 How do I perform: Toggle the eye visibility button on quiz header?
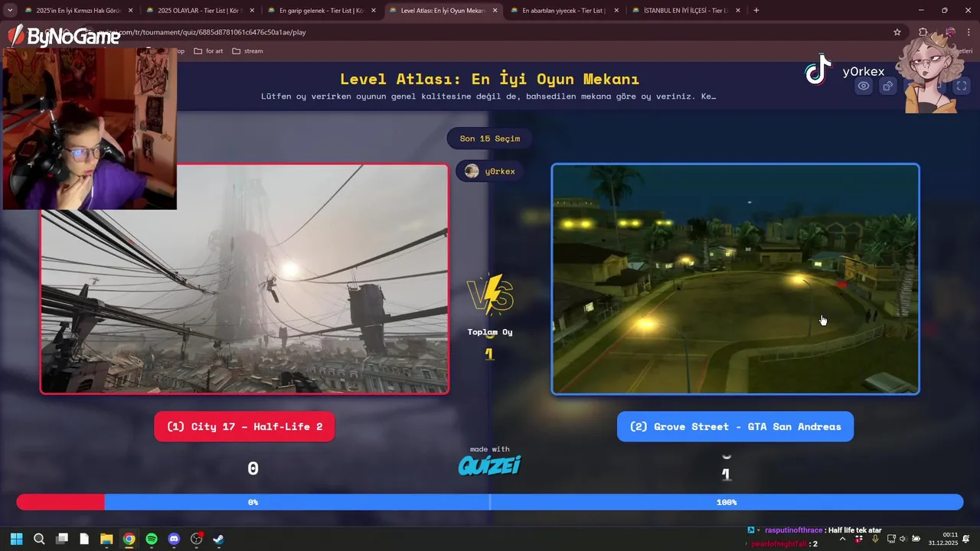pyautogui.click(x=864, y=86)
